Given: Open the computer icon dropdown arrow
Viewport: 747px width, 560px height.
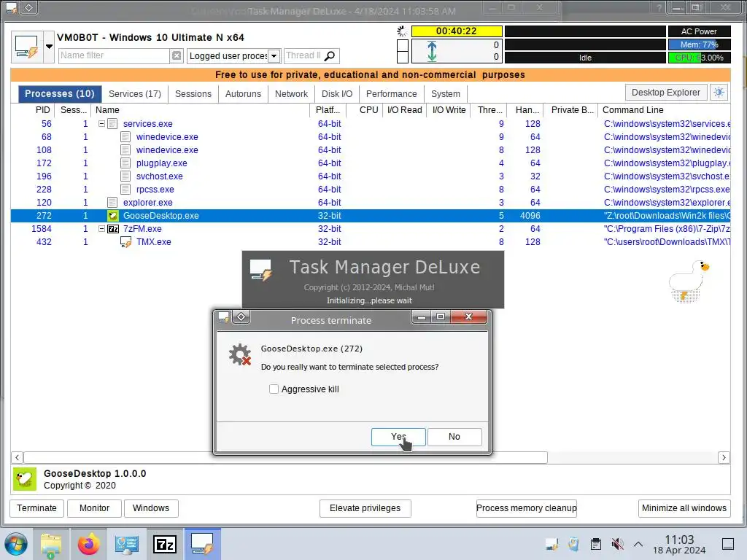Looking at the screenshot, I should [x=49, y=47].
